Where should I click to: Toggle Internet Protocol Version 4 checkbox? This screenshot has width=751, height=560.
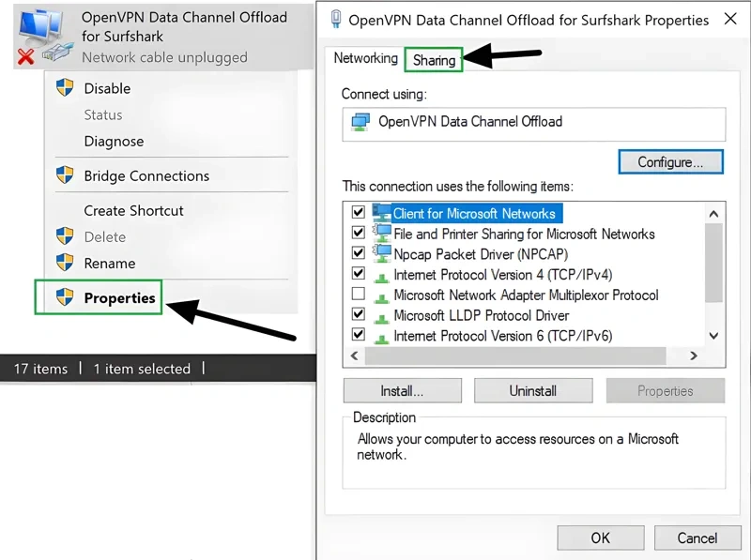(x=359, y=273)
